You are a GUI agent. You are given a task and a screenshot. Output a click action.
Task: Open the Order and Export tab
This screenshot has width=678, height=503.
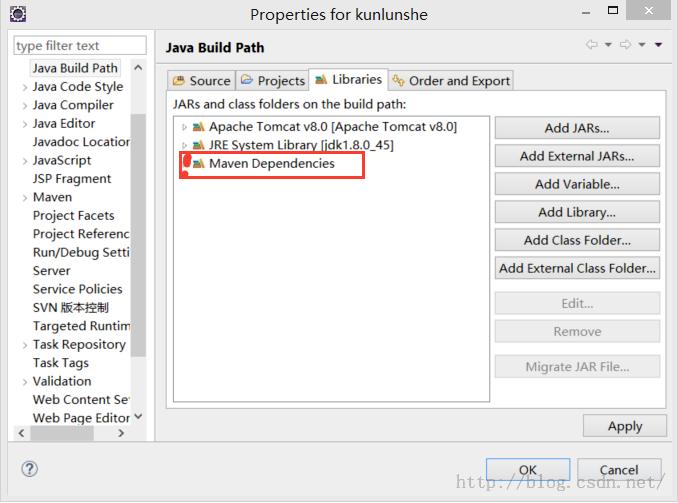tap(451, 80)
